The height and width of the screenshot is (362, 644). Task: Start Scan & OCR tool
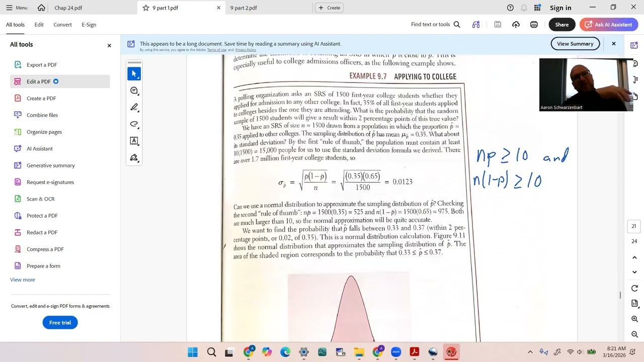[x=41, y=199]
